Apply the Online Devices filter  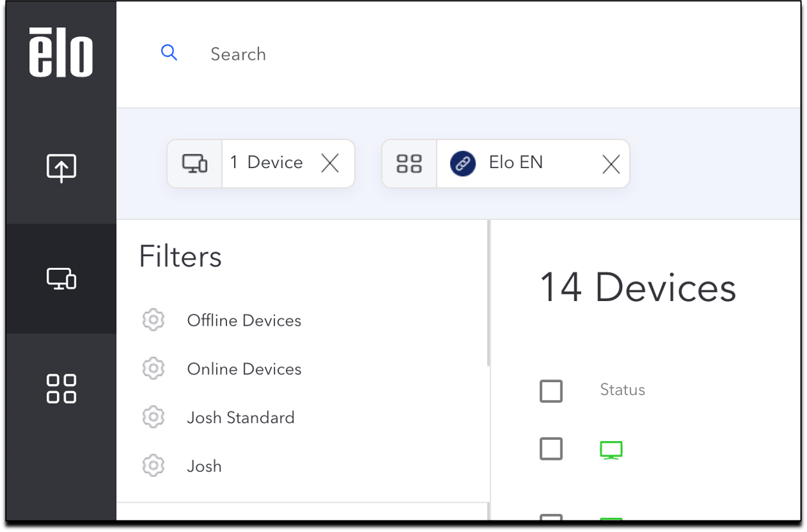click(244, 369)
